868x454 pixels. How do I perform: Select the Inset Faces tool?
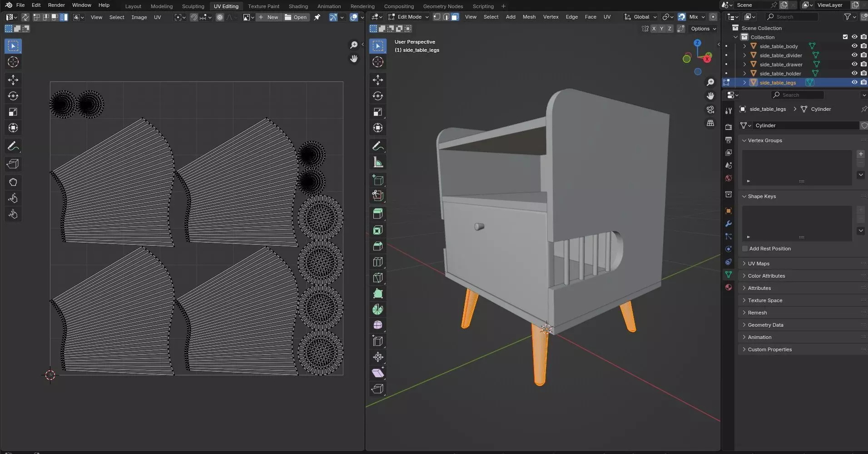click(378, 230)
